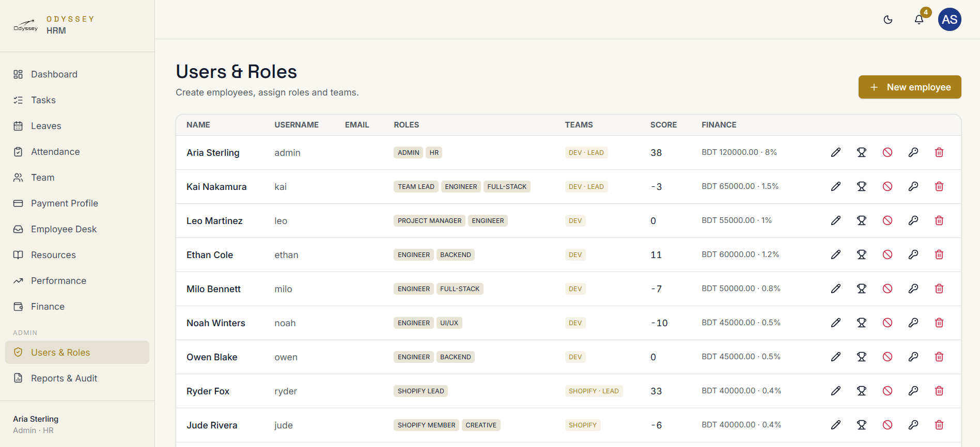Click the username noah

(285, 323)
